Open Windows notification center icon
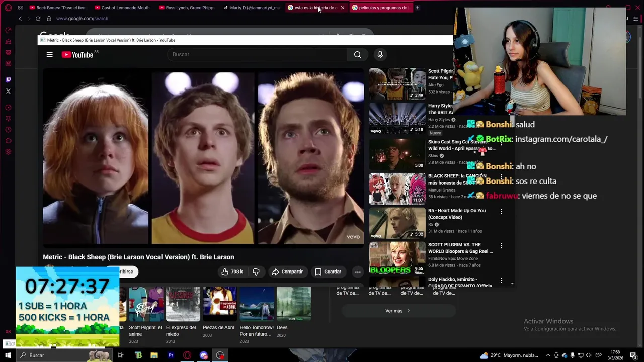644x362 pixels. 633,355
